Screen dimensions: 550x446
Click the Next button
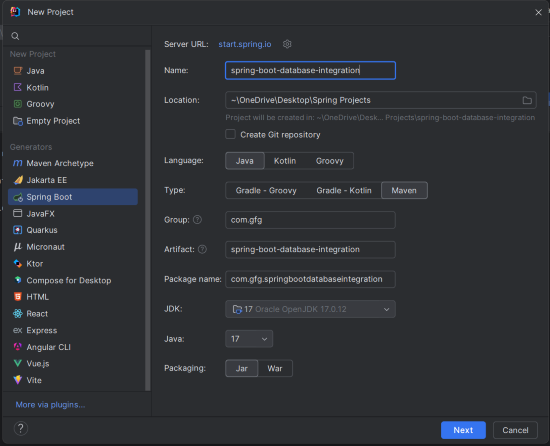(463, 430)
